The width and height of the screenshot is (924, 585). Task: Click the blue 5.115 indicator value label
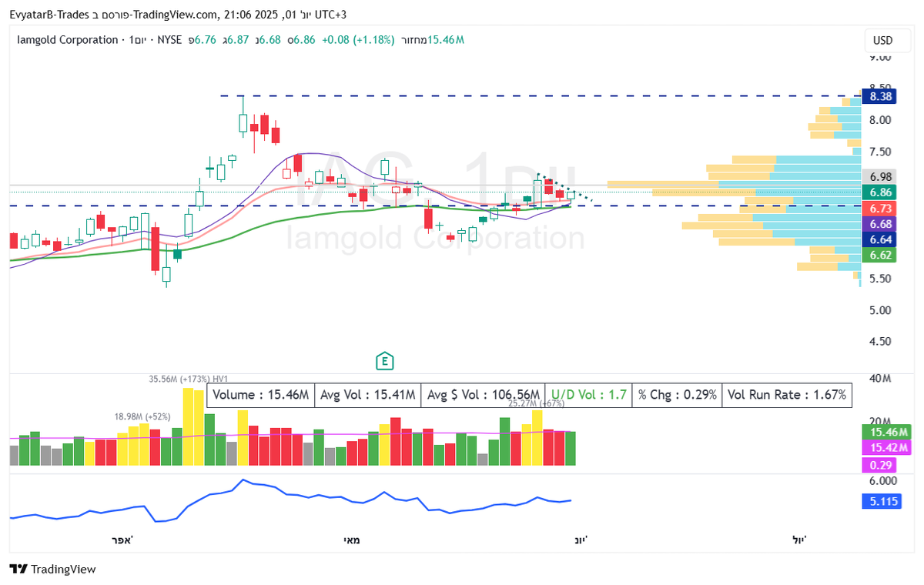point(883,501)
